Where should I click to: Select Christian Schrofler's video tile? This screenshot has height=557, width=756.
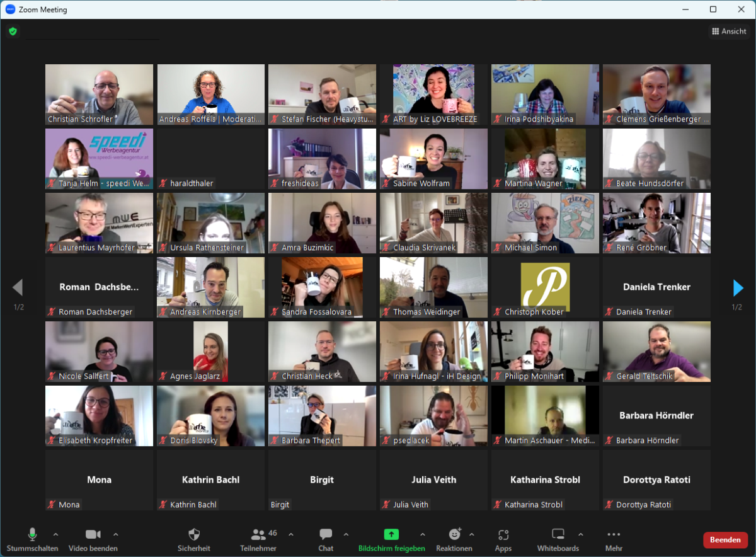99,94
